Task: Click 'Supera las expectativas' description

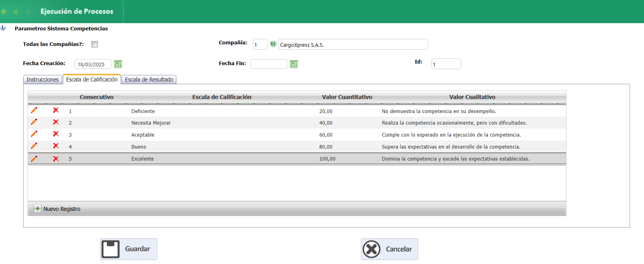Action: click(x=451, y=147)
